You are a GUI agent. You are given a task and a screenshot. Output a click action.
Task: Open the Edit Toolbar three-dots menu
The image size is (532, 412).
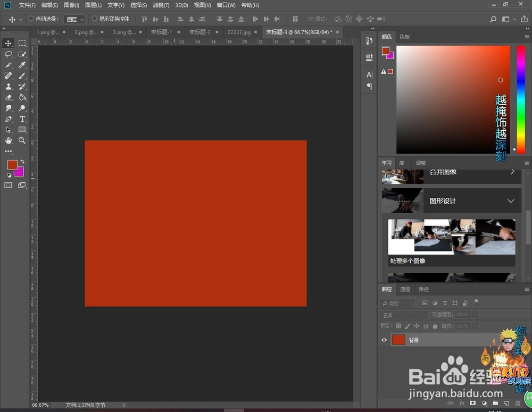click(9, 151)
